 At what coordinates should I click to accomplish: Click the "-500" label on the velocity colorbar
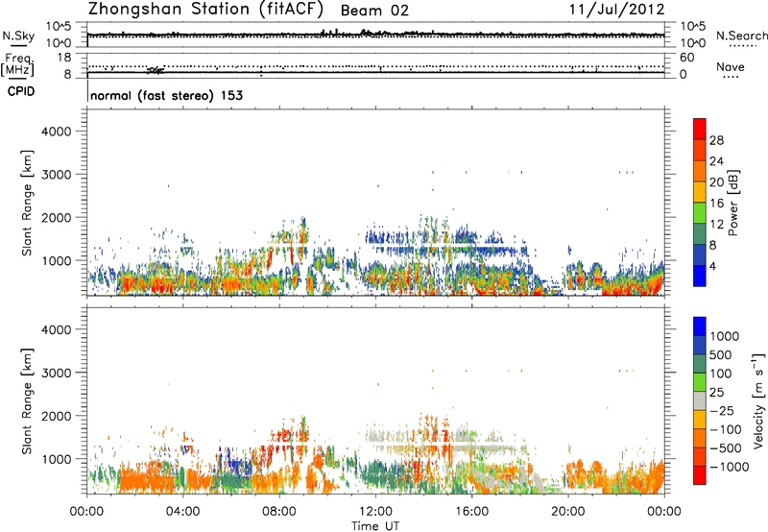725,448
